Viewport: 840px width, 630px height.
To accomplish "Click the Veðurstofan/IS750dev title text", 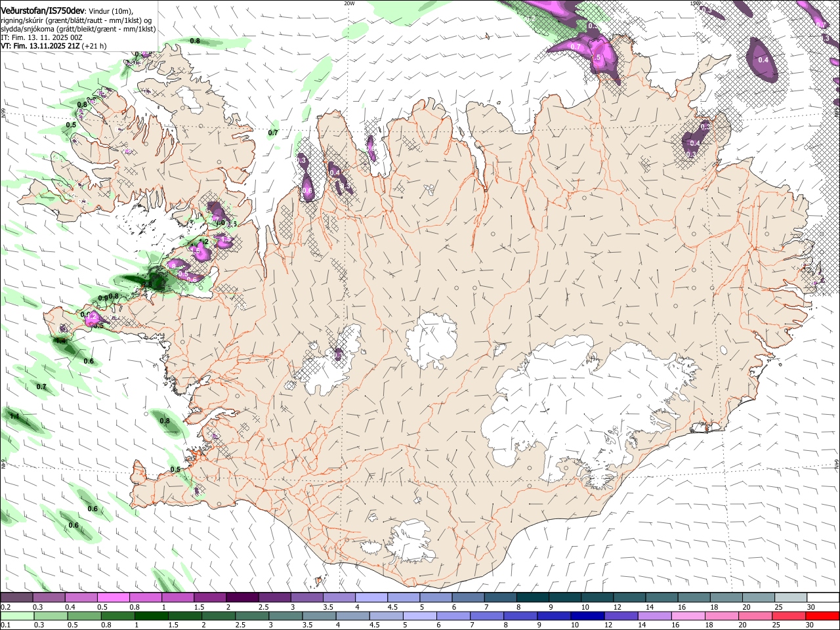I will [43, 10].
